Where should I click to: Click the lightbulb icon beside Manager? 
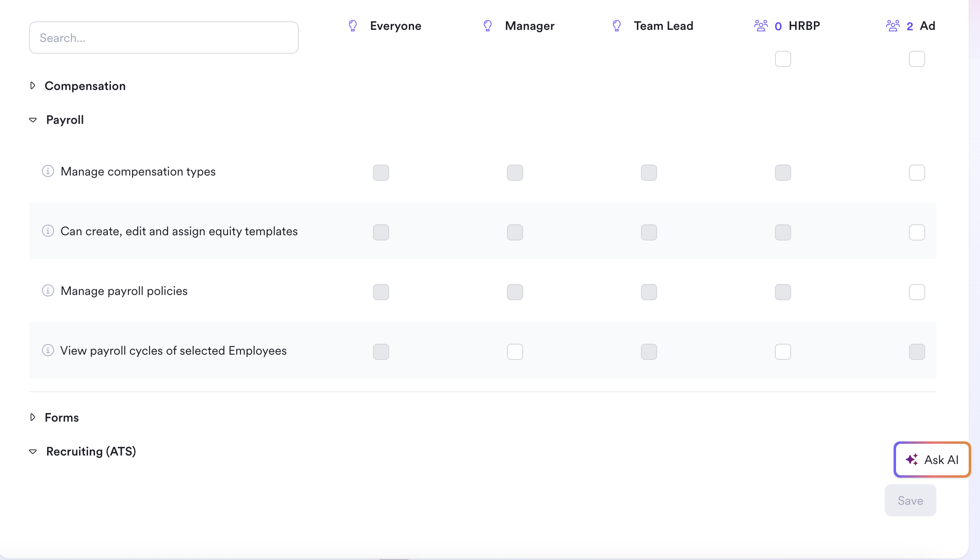488,26
